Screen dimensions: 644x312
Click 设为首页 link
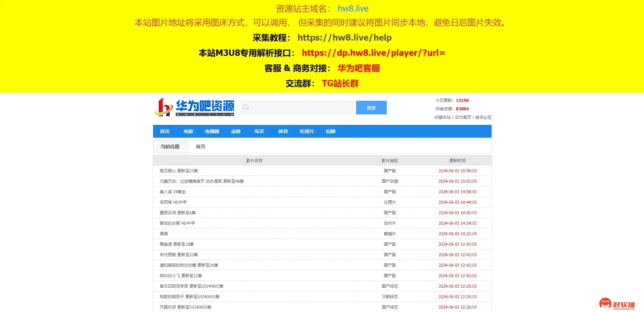tap(463, 117)
